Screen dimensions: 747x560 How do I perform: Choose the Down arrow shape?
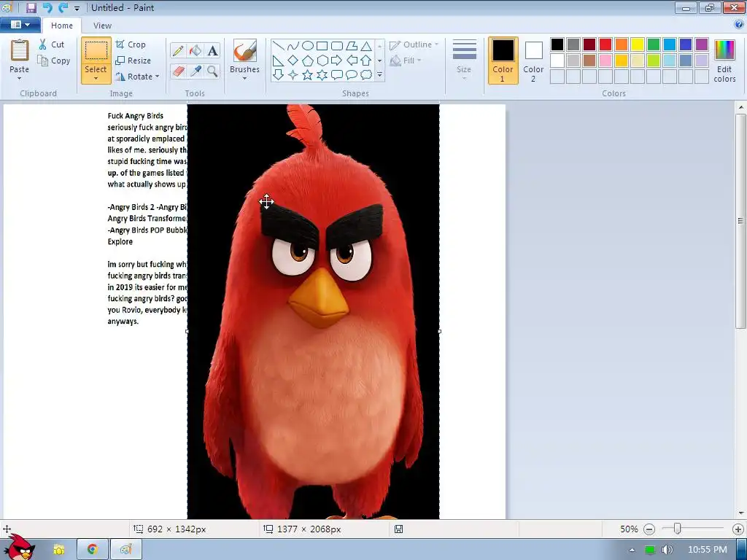point(279,75)
